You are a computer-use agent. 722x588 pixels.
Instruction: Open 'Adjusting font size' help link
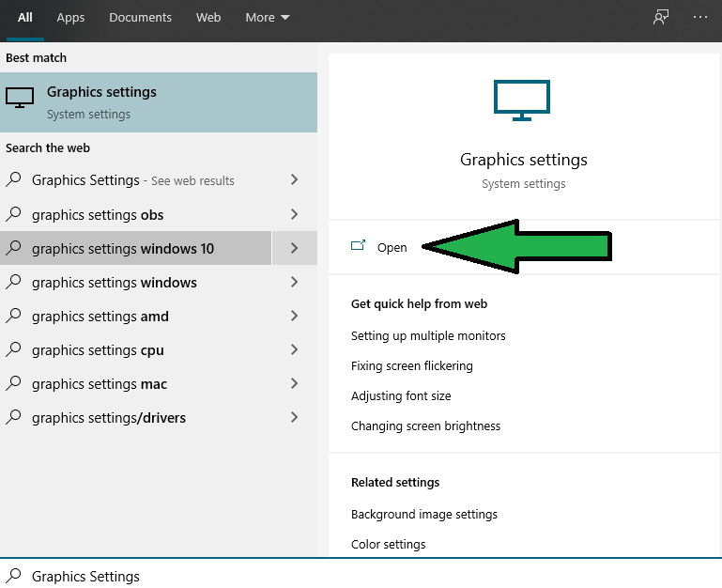pos(401,395)
